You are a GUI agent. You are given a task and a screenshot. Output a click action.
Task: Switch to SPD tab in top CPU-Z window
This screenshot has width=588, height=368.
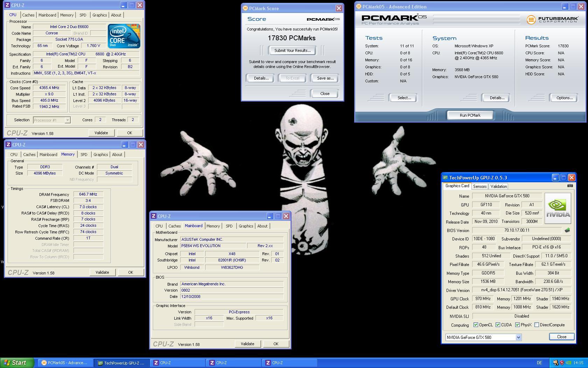pos(83,15)
